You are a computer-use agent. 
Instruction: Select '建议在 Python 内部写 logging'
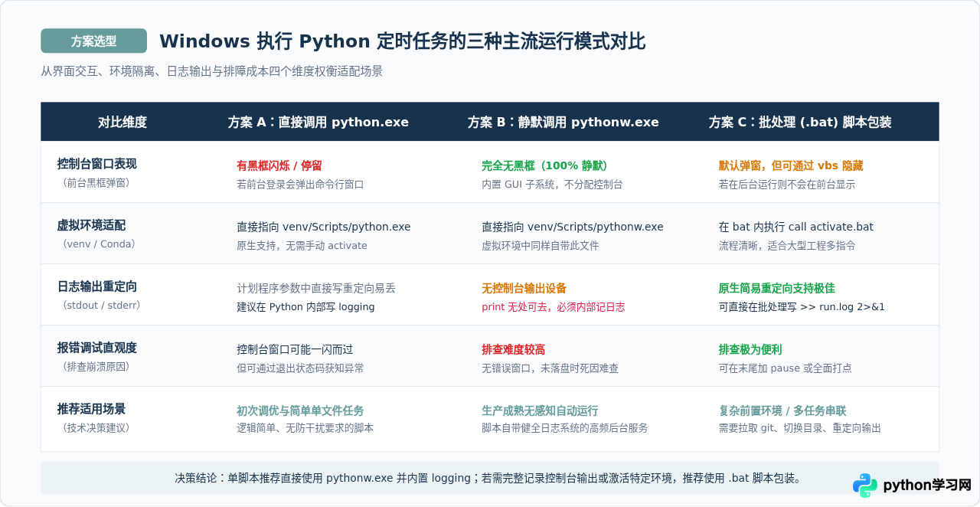tap(305, 307)
